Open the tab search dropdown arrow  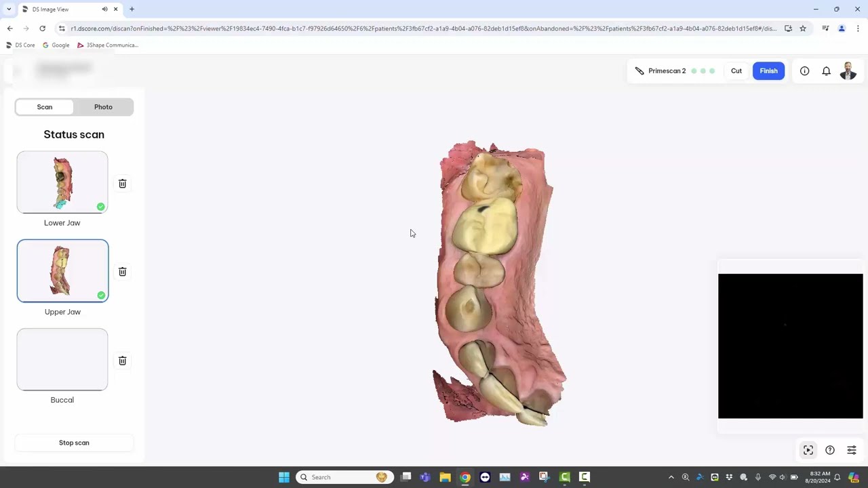pos(8,9)
